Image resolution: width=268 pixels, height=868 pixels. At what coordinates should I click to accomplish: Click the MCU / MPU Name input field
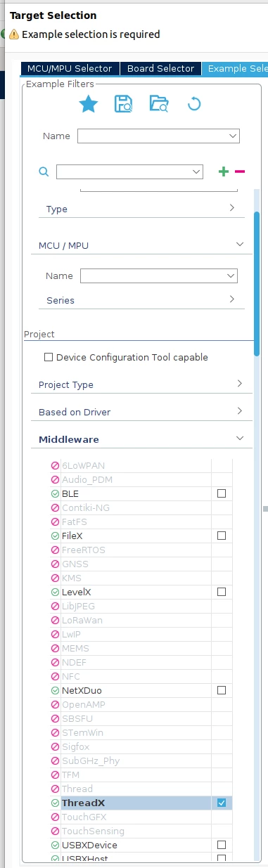[159, 276]
